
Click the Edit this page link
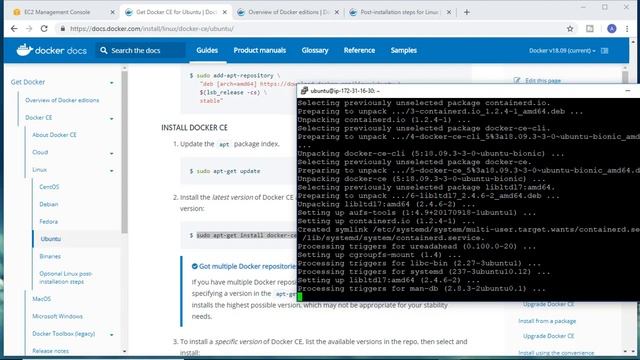[x=543, y=80]
